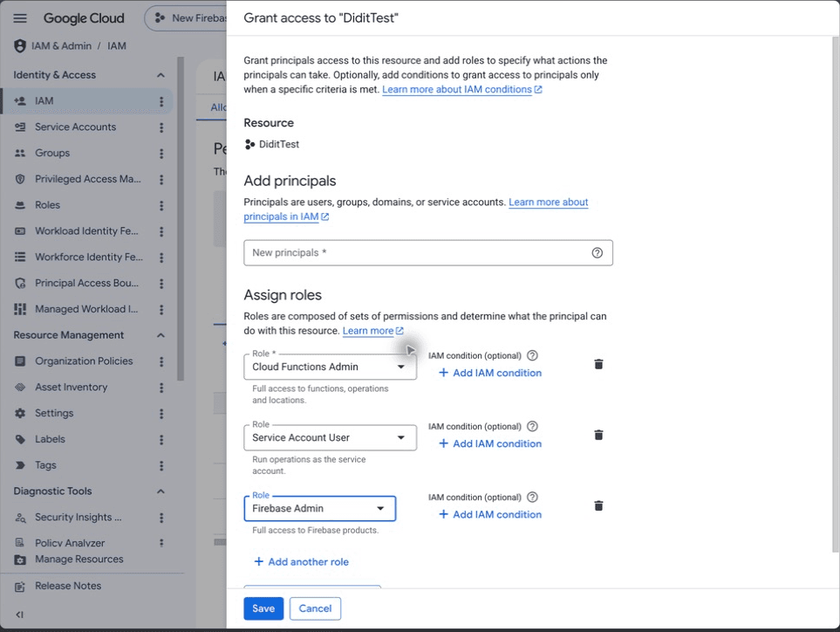840x632 pixels.
Task: Click help icon in New principals field
Action: pos(597,253)
